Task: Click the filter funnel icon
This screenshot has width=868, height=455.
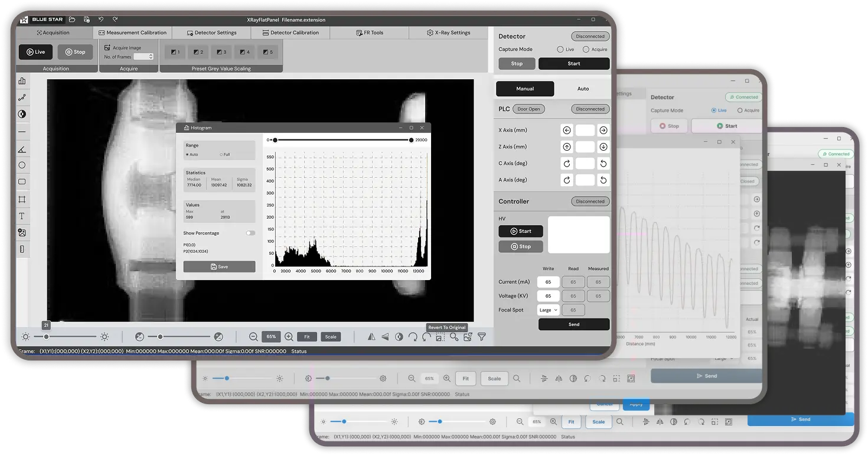Action: [x=482, y=337]
